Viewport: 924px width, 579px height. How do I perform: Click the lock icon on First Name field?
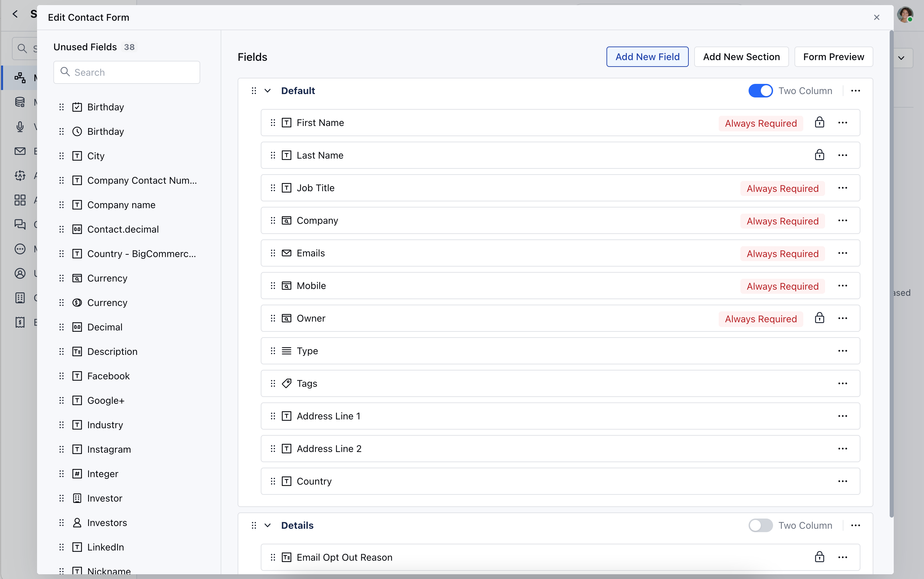click(819, 123)
